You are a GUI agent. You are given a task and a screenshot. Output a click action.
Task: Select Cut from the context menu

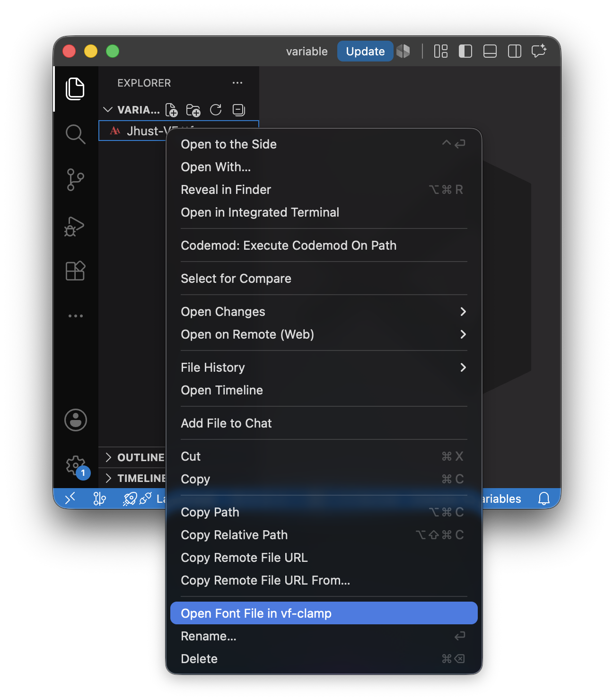[324, 456]
